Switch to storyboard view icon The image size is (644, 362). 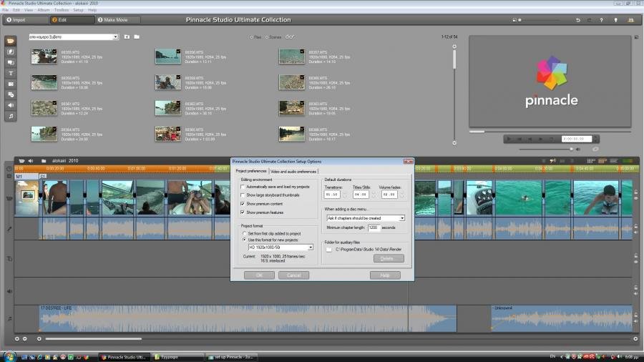coord(590,161)
